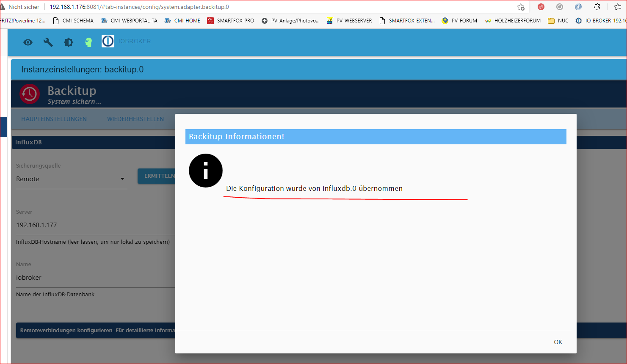
Task: Add this page to favorites via the star-plus icon
Action: [x=521, y=7]
